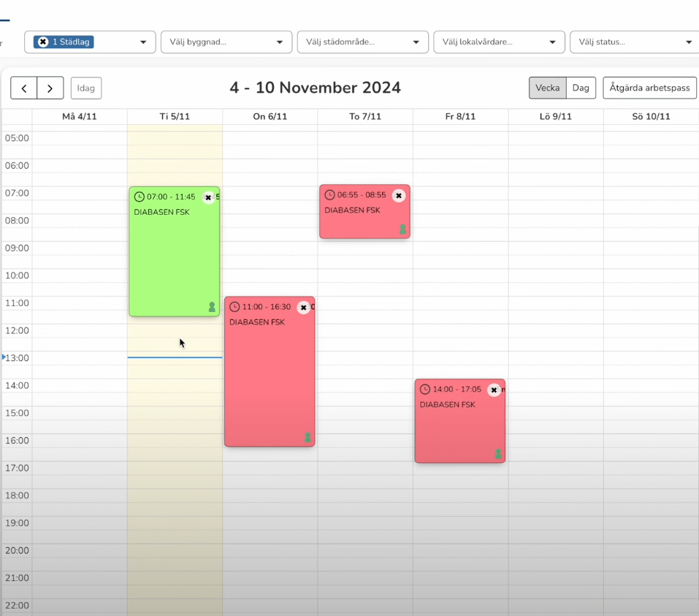Click x icon on 14:00 - 17:05 shift
The height and width of the screenshot is (616, 699).
click(x=494, y=390)
